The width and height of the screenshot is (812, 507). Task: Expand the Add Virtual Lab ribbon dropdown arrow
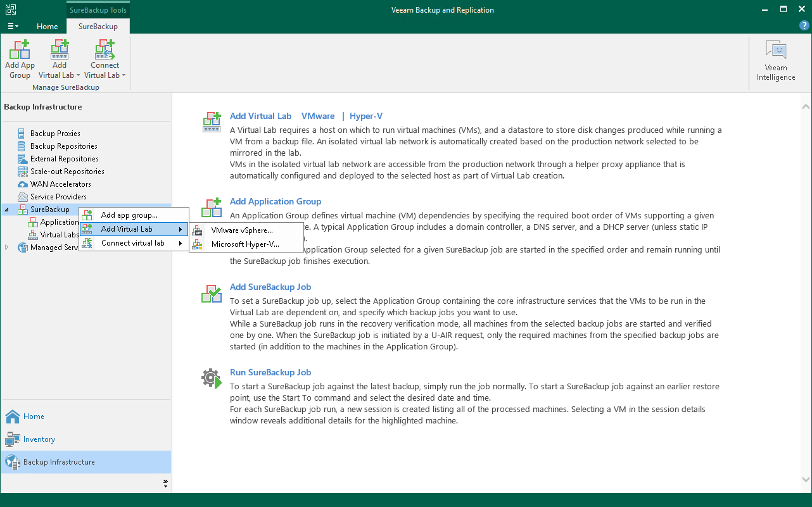tap(78, 75)
